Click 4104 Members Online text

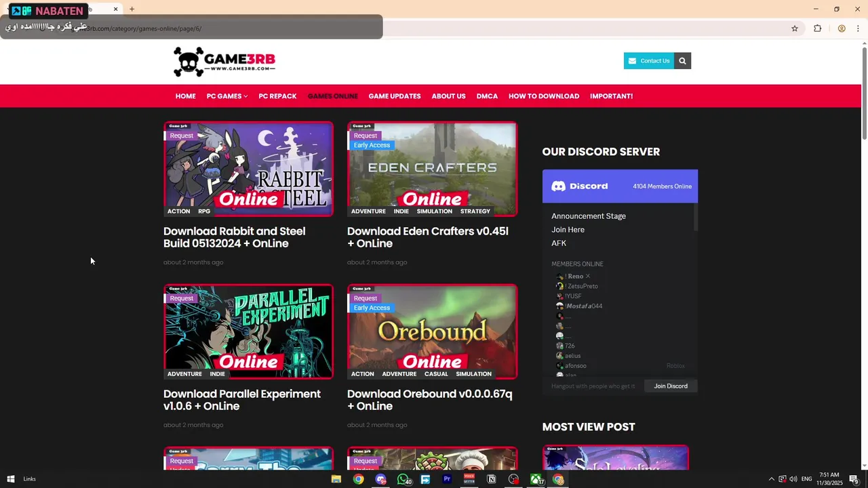tap(662, 186)
